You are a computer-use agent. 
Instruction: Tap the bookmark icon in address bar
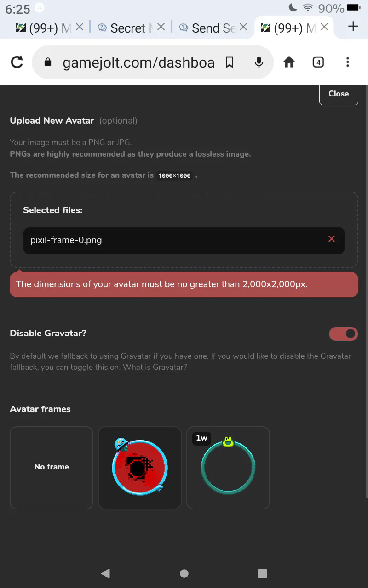[230, 62]
